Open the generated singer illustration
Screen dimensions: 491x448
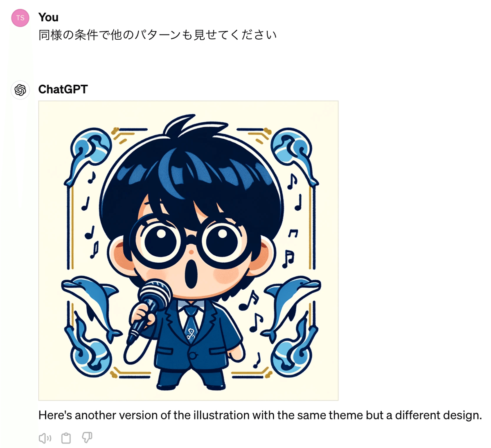[x=188, y=250]
